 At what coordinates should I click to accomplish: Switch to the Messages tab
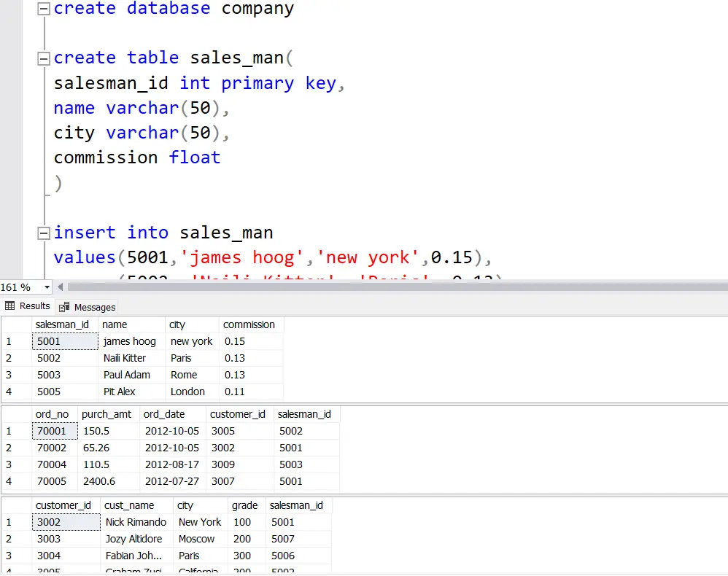[x=93, y=306]
